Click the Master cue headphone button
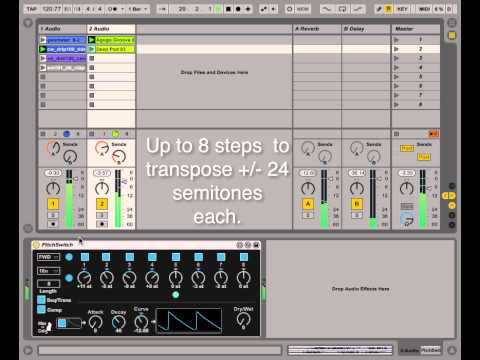Image resolution: width=480 pixels, height=360 pixels. [x=407, y=220]
